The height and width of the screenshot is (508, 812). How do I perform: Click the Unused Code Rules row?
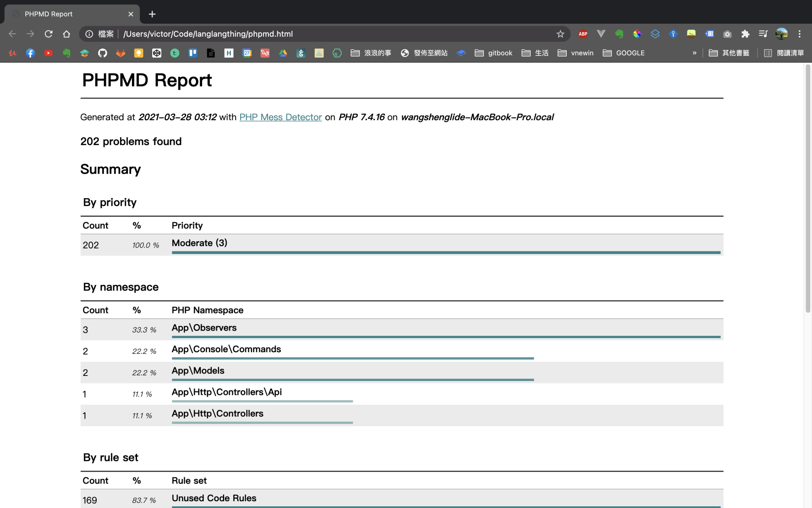pyautogui.click(x=402, y=499)
